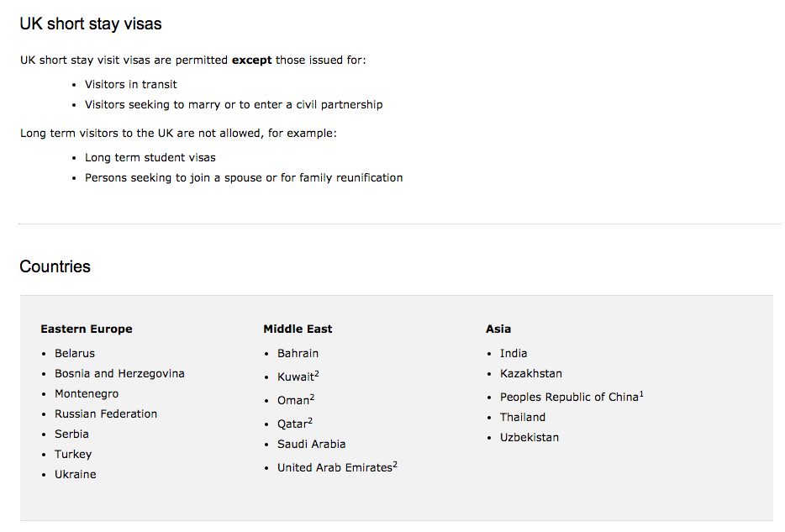785x532 pixels.
Task: Select Thailand in the Asia list
Action: (523, 418)
